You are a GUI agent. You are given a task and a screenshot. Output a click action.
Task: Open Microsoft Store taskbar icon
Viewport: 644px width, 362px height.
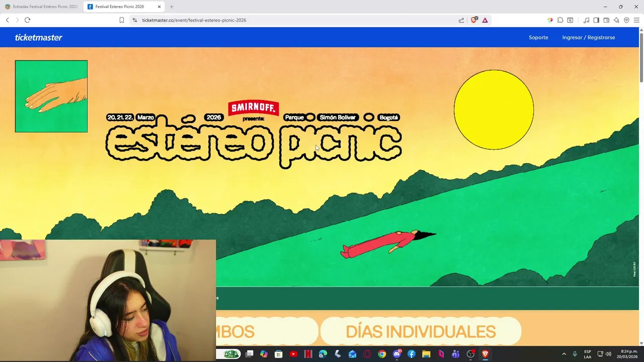pos(278,354)
